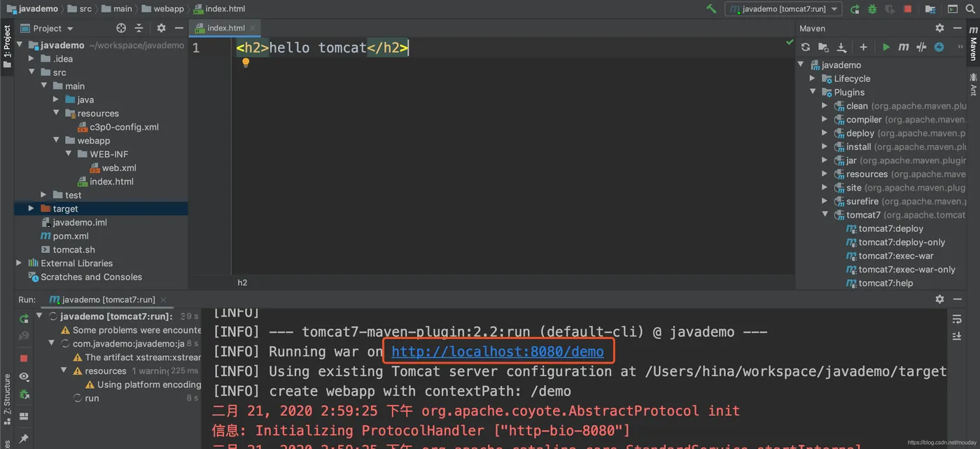Stop process with Run panel red square
The image size is (980, 449).
pos(24,358)
